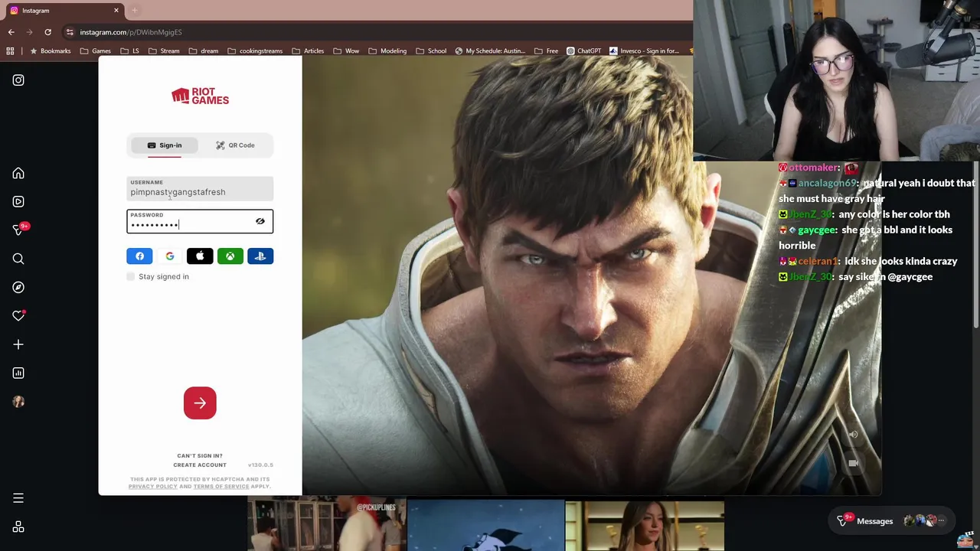980x551 pixels.
Task: Sign in with Xbox button
Action: [230, 256]
